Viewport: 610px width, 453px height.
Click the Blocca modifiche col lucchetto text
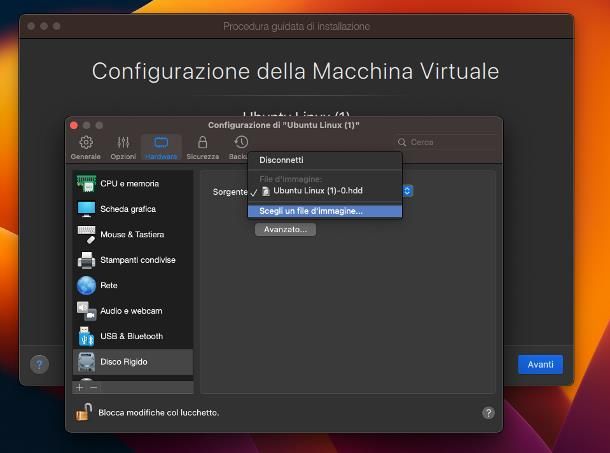158,413
